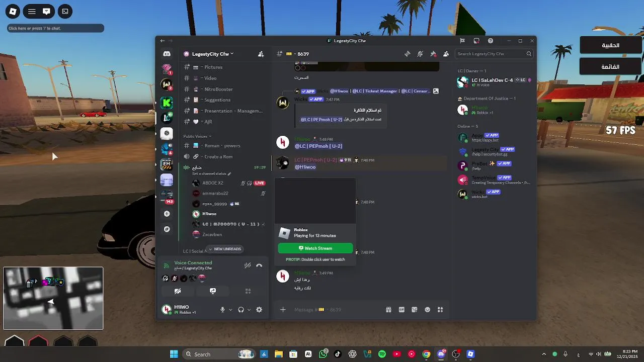Open Discord help question mark icon
This screenshot has width=644, height=362.
click(x=491, y=41)
